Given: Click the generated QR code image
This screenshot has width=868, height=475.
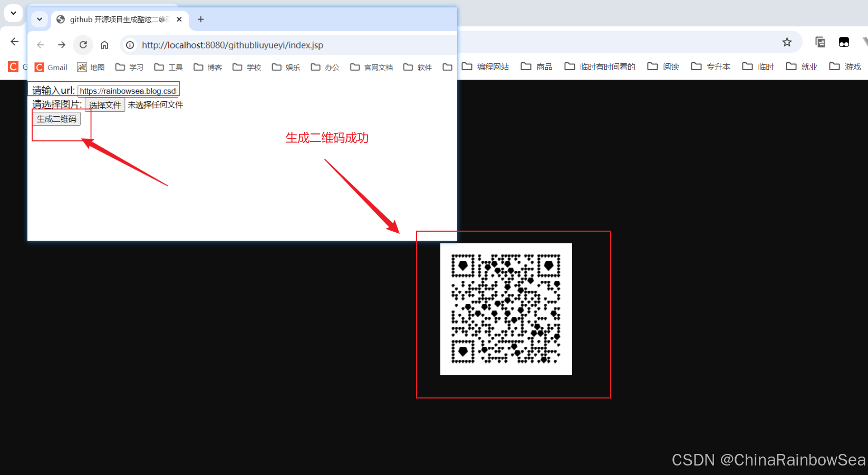Looking at the screenshot, I should tap(506, 309).
